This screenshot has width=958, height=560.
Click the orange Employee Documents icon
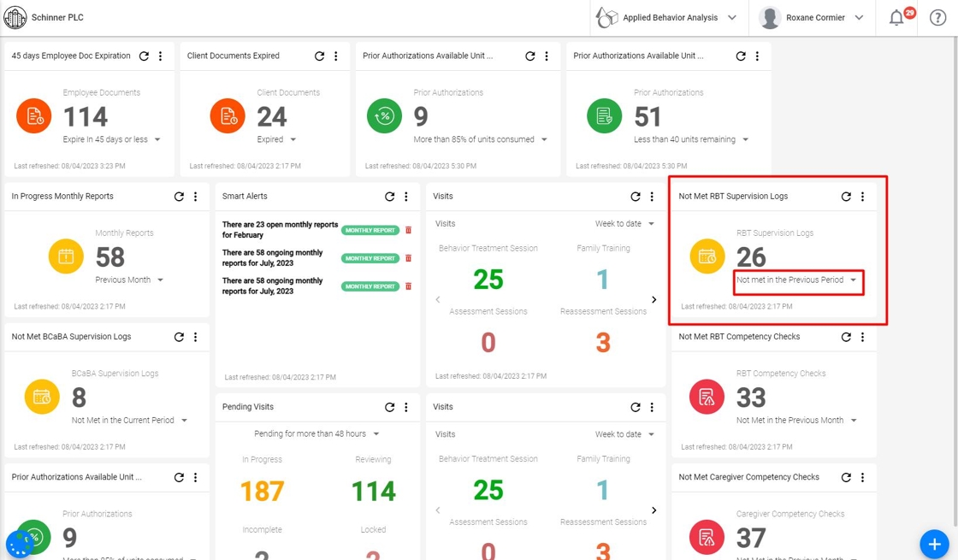click(x=34, y=115)
